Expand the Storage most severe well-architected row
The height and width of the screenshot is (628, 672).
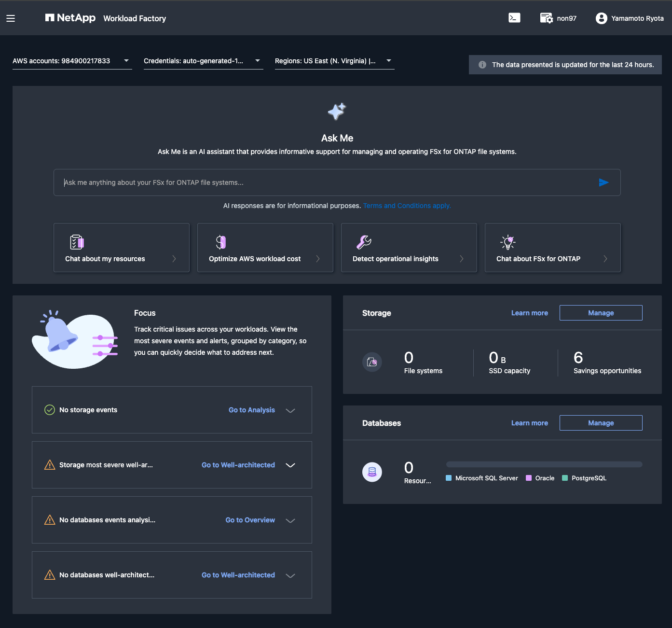290,465
